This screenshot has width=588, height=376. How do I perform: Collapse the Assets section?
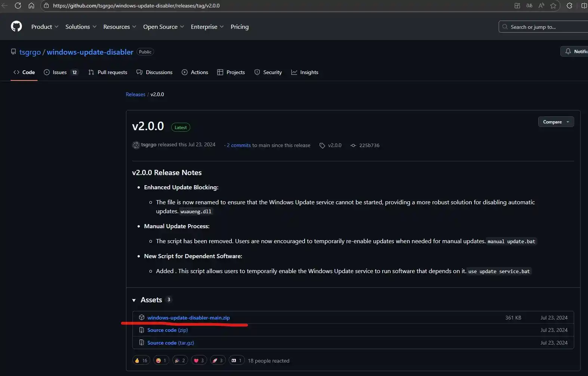(x=134, y=300)
